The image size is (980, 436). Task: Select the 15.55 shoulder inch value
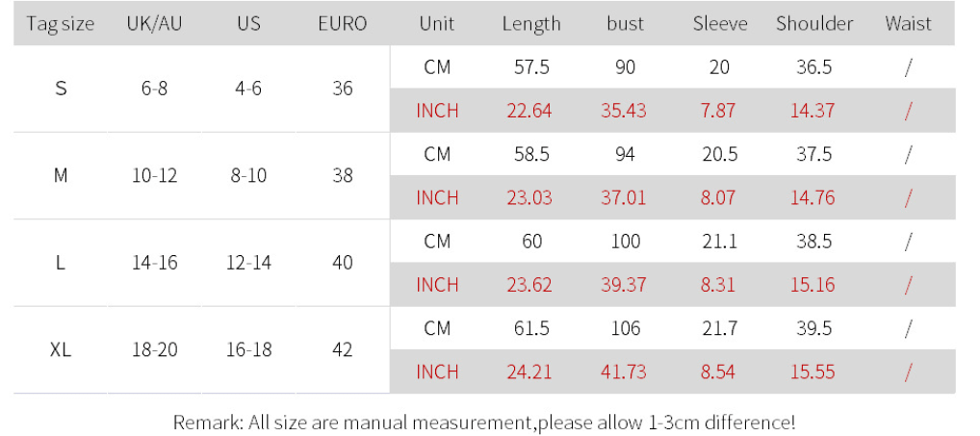pos(814,372)
